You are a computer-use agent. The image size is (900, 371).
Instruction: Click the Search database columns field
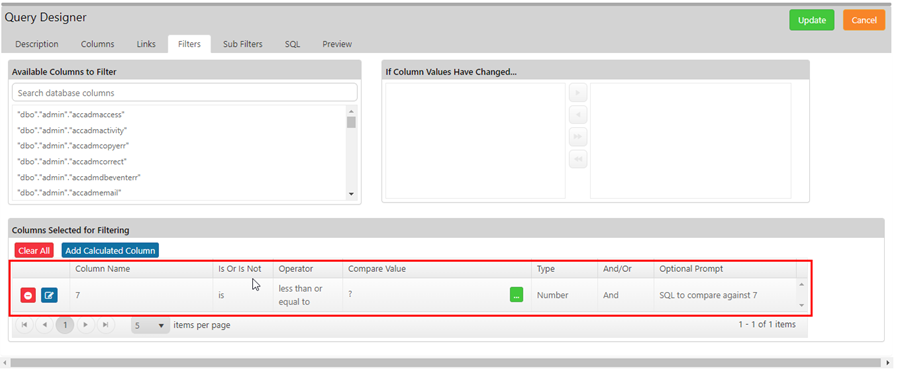185,92
